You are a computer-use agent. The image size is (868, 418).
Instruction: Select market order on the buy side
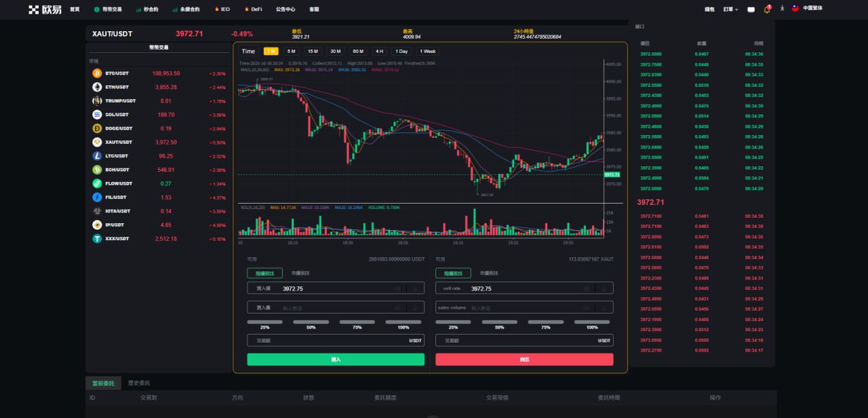click(300, 273)
